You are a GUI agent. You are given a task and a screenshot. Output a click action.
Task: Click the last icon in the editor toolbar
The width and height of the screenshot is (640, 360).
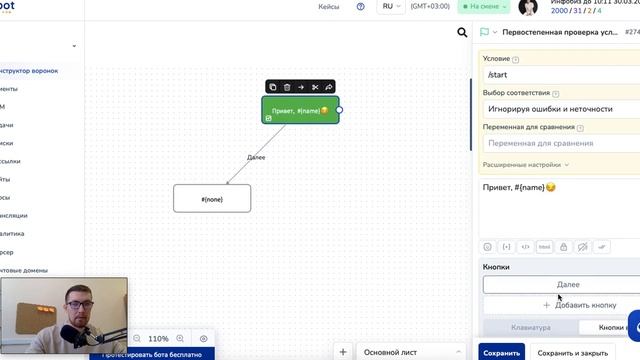(x=602, y=247)
